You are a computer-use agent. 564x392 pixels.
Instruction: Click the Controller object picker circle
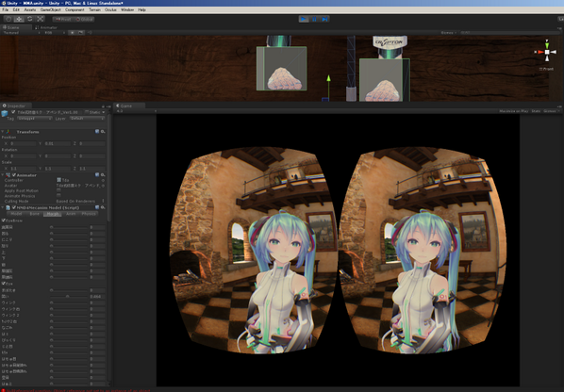103,180
